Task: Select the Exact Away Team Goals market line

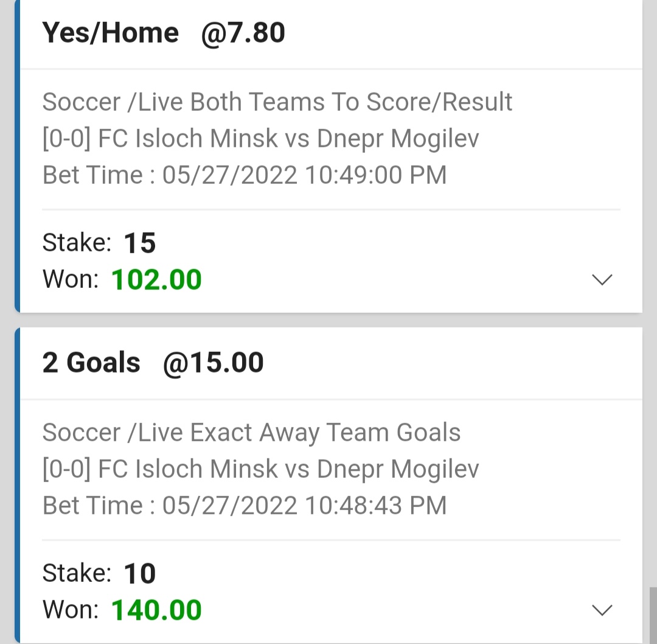Action: click(x=251, y=433)
